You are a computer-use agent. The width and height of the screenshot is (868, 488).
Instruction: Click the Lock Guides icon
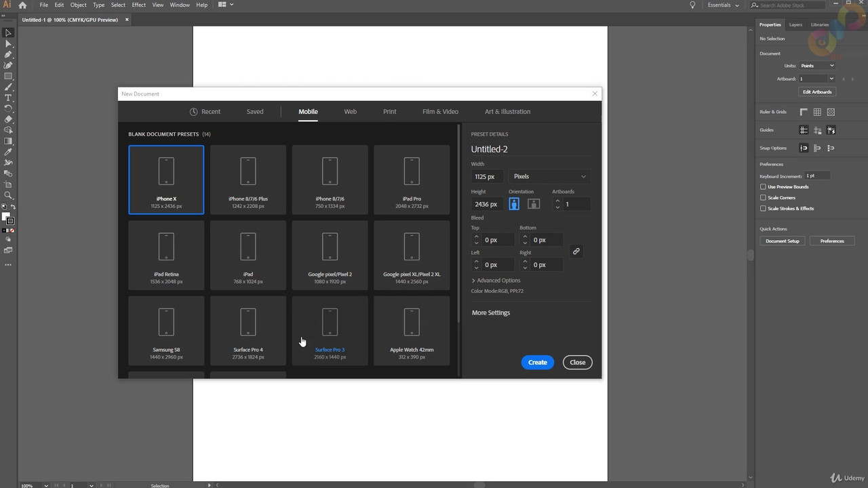click(x=817, y=130)
